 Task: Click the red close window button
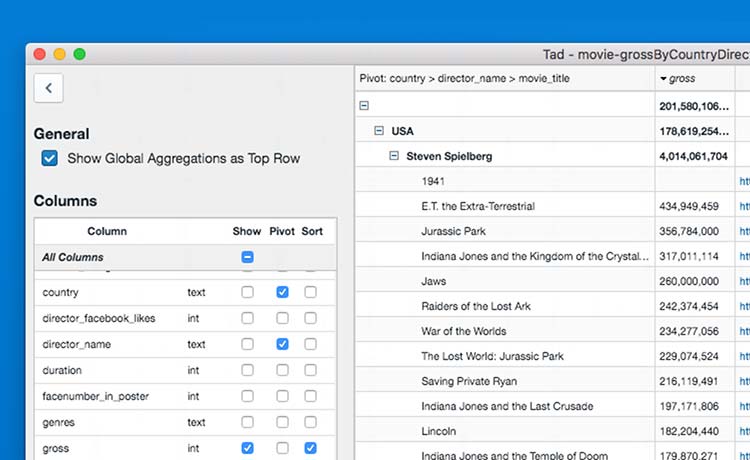click(40, 54)
